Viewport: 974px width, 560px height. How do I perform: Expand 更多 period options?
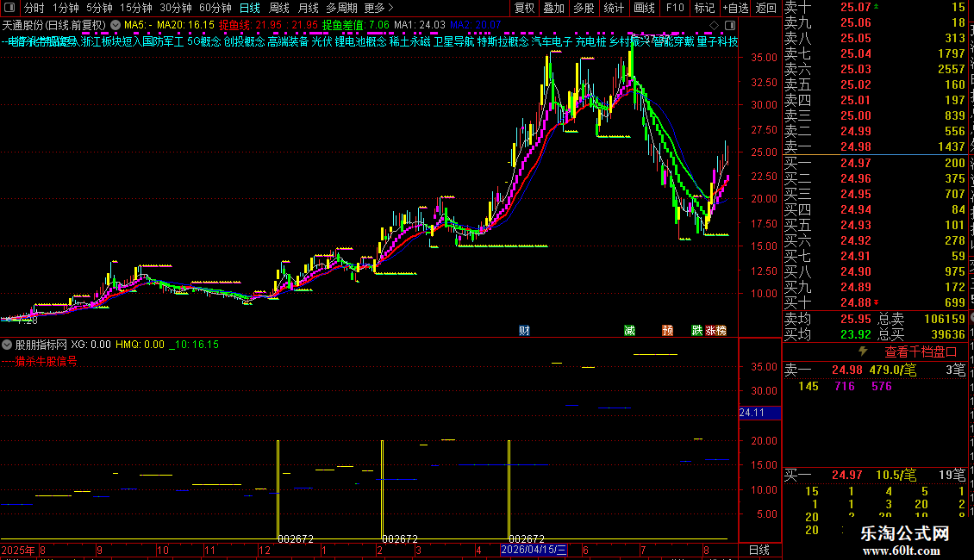click(378, 8)
